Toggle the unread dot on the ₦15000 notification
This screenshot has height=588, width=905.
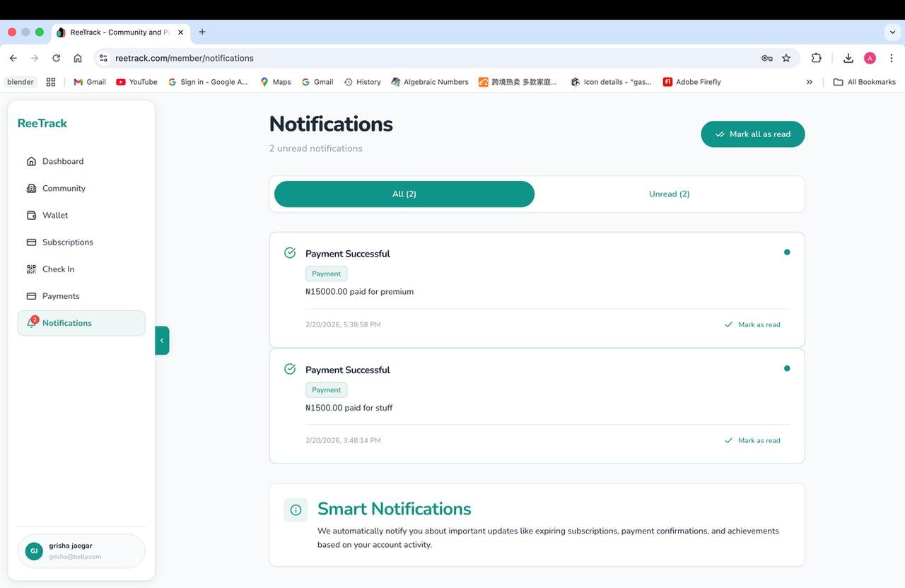pos(787,252)
